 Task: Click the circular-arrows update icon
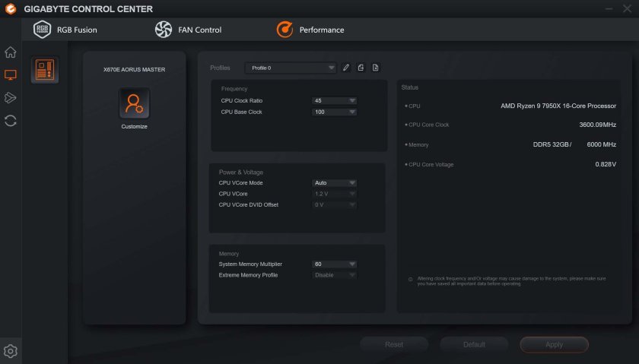tap(11, 120)
